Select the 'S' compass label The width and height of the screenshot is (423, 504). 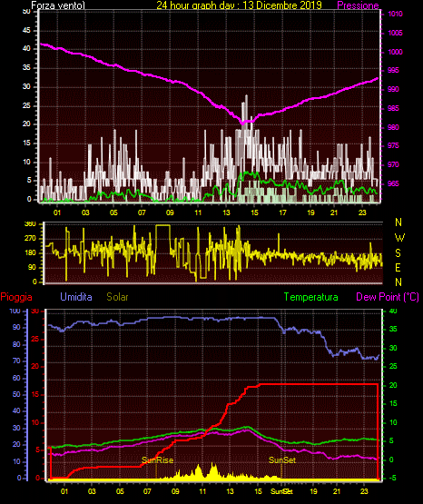pos(398,253)
